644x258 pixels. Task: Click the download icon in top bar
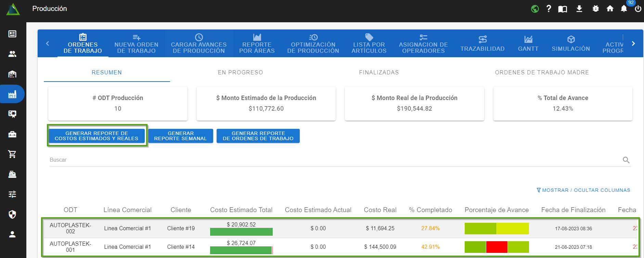pos(579,9)
